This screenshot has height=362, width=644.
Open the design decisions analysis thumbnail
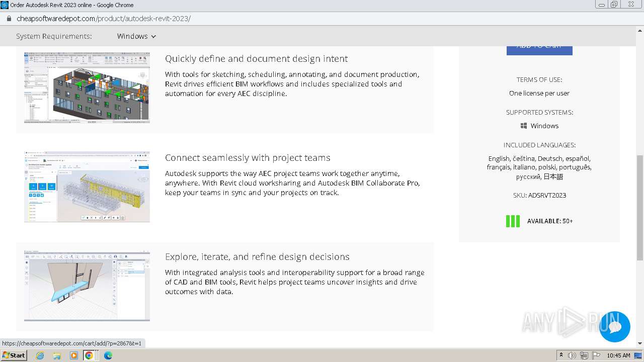87,286
